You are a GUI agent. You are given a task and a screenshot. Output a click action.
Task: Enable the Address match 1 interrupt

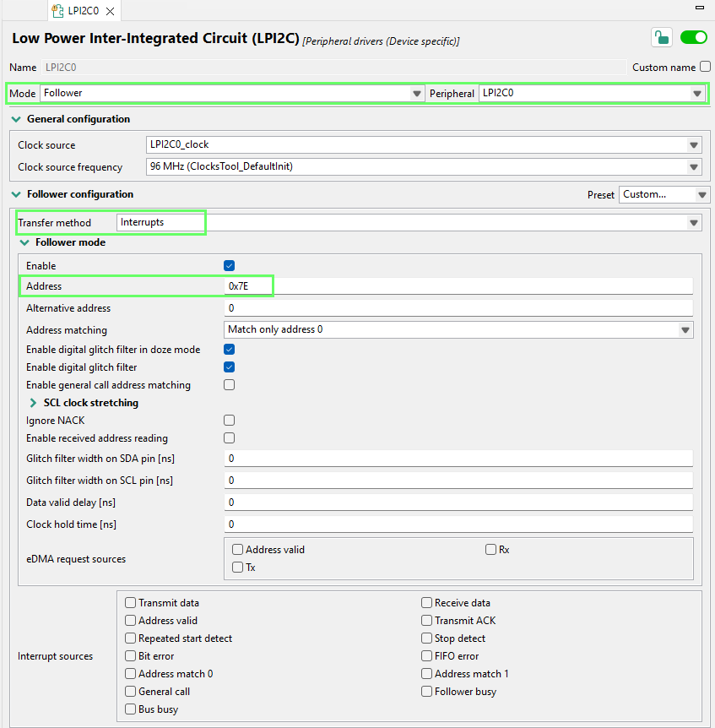point(426,674)
